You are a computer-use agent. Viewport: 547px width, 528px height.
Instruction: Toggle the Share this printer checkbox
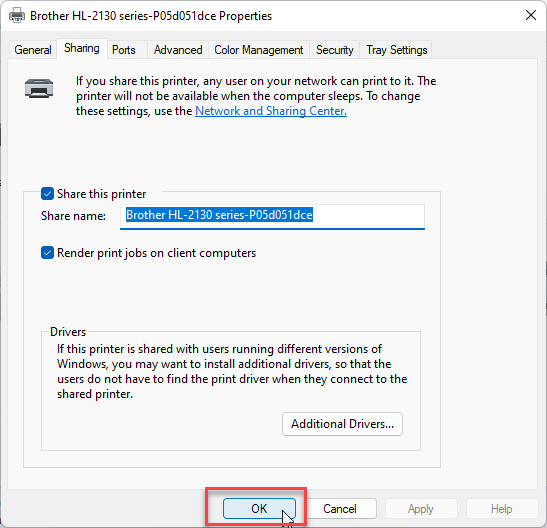47,194
